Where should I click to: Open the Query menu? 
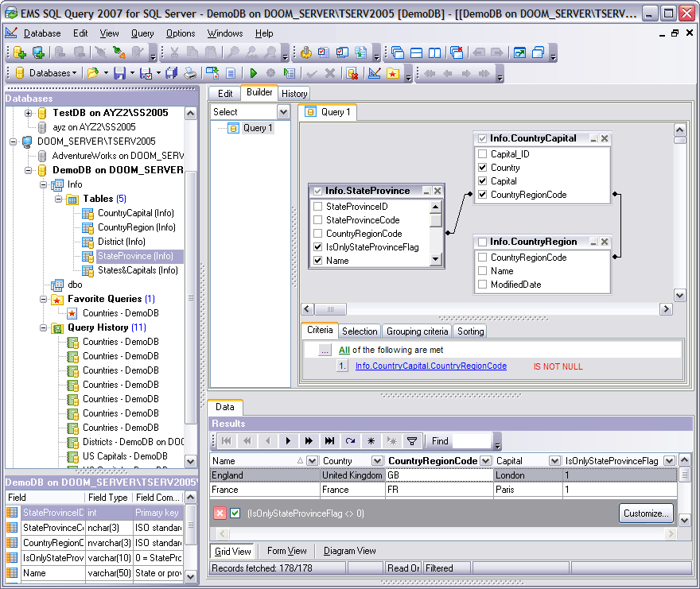142,33
